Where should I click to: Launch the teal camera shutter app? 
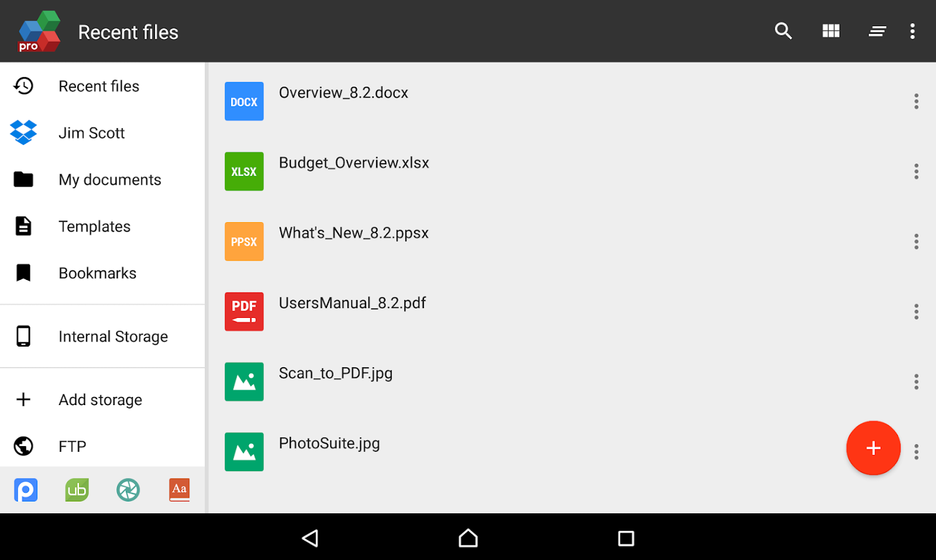coord(128,490)
